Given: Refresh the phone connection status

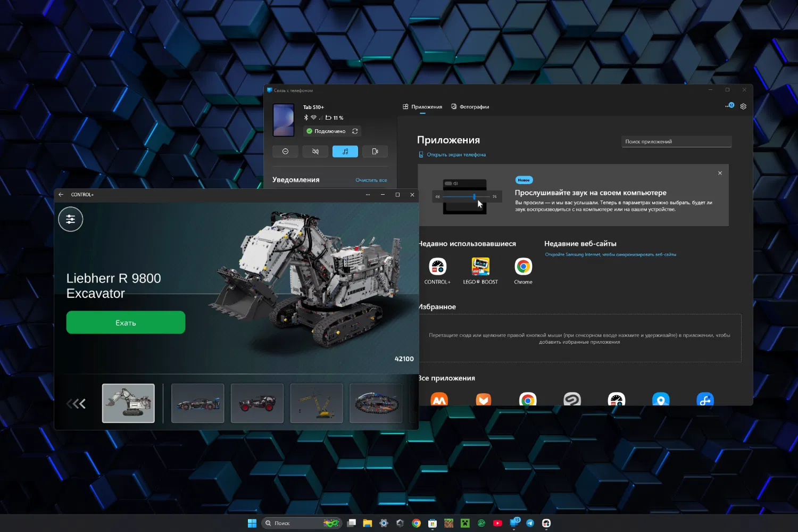Looking at the screenshot, I should pos(355,131).
